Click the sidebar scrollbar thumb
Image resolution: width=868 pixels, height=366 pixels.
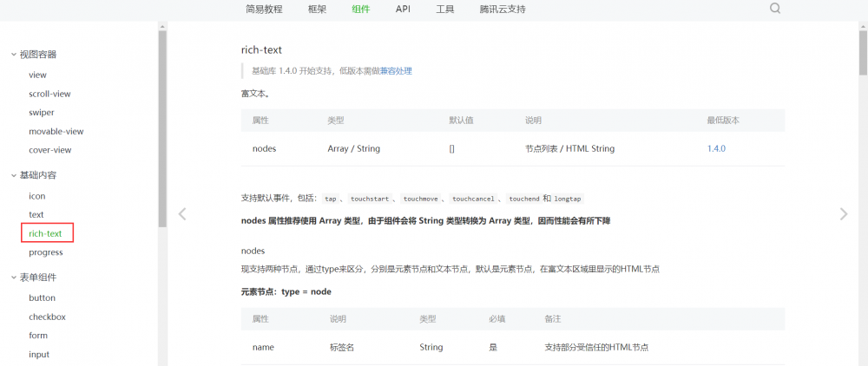162,129
